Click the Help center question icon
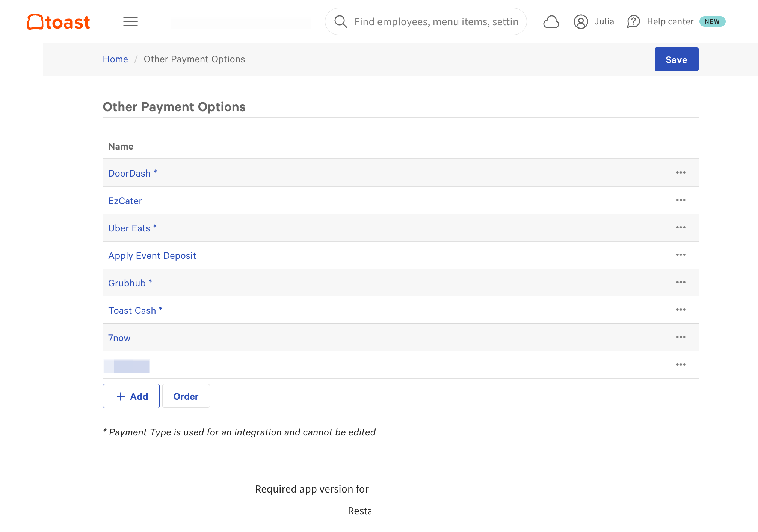 coord(633,22)
